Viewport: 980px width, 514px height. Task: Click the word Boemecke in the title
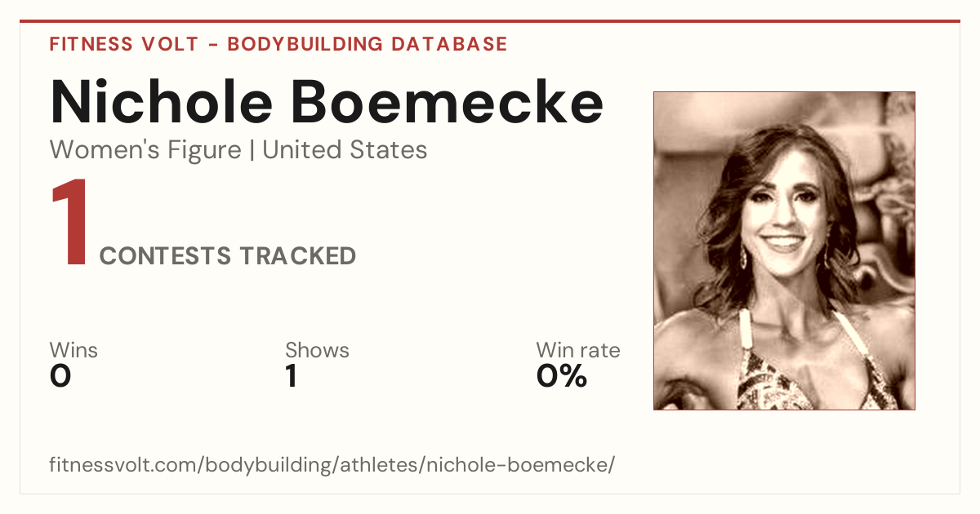pos(448,103)
